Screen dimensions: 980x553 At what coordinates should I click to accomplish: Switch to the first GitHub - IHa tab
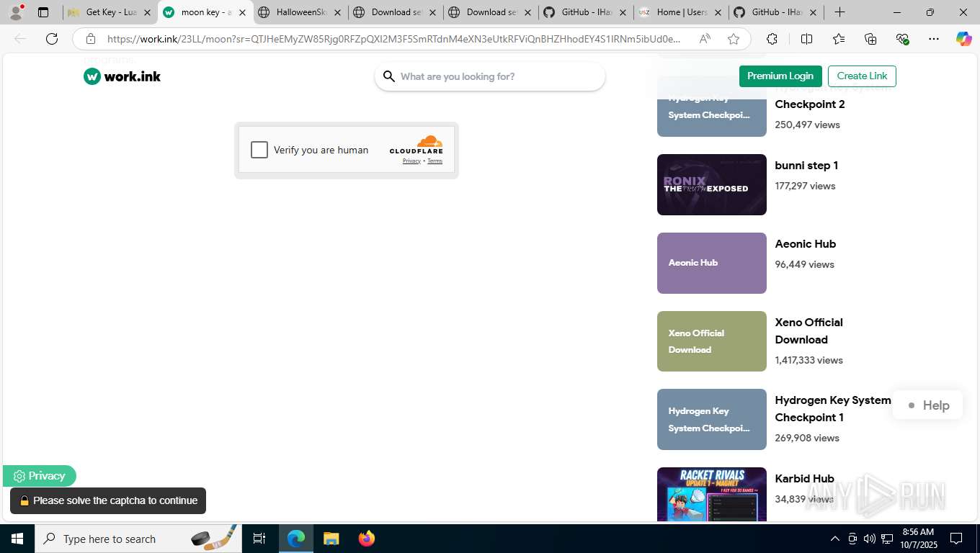pos(586,12)
